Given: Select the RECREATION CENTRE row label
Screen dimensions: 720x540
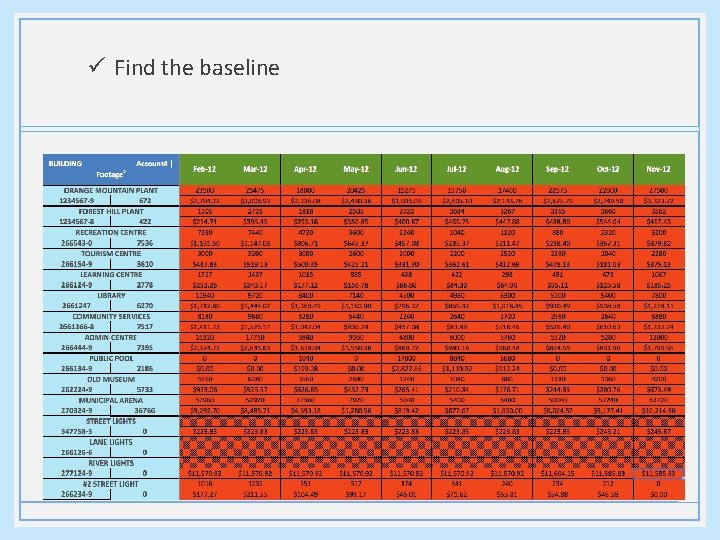Looking at the screenshot, I should 111,232.
